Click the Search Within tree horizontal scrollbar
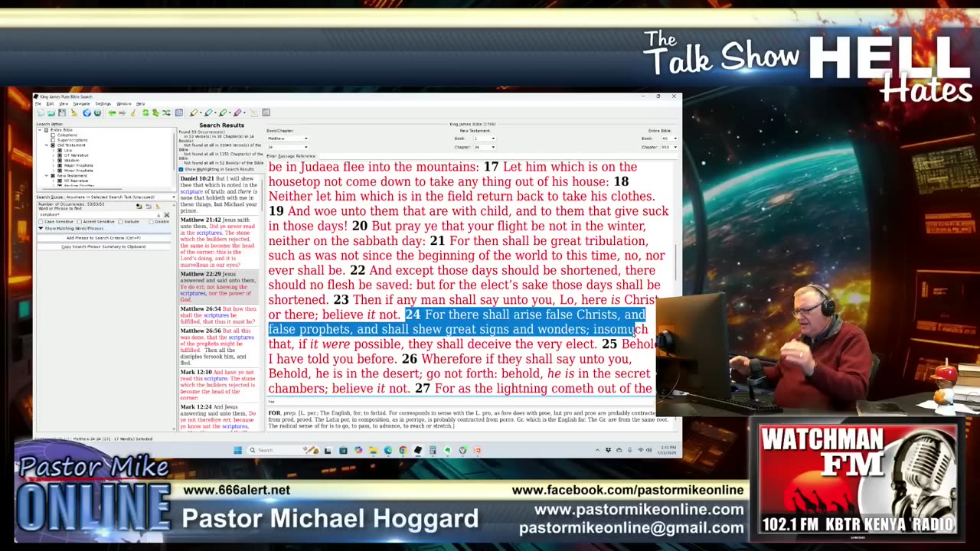This screenshot has width=980, height=551. [x=82, y=189]
